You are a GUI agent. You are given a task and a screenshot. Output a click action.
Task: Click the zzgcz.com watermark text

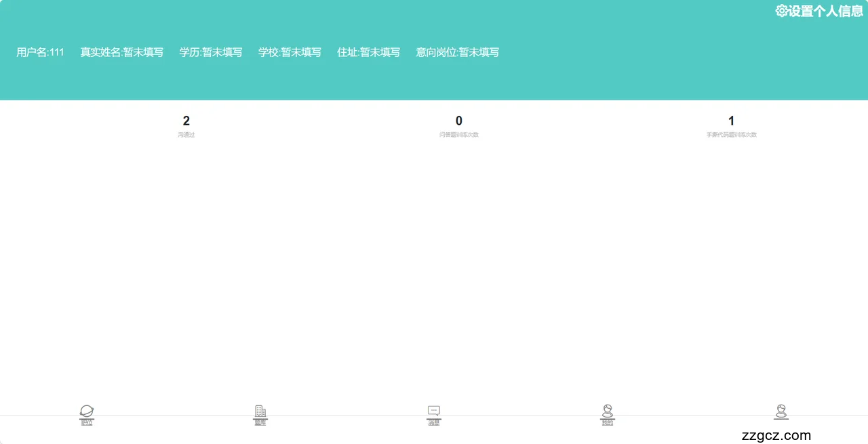coord(776,435)
